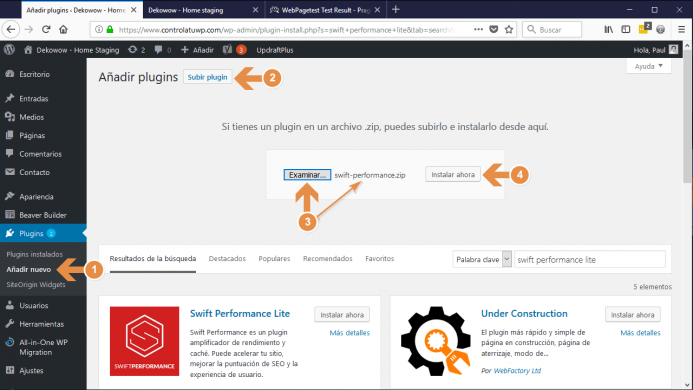Toggle the sidebar view icon
Screen dimensions: 693x390
pos(625,30)
